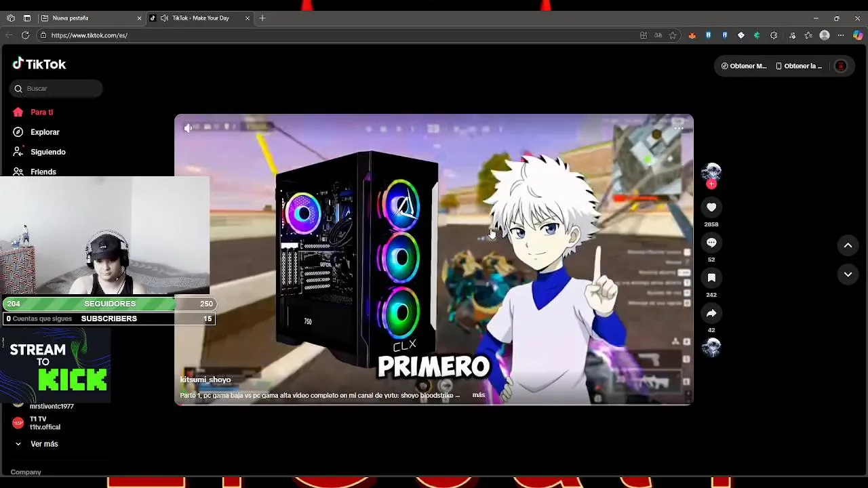This screenshot has height=488, width=868.
Task: Close the Nueva pestaña tab
Action: (139, 18)
